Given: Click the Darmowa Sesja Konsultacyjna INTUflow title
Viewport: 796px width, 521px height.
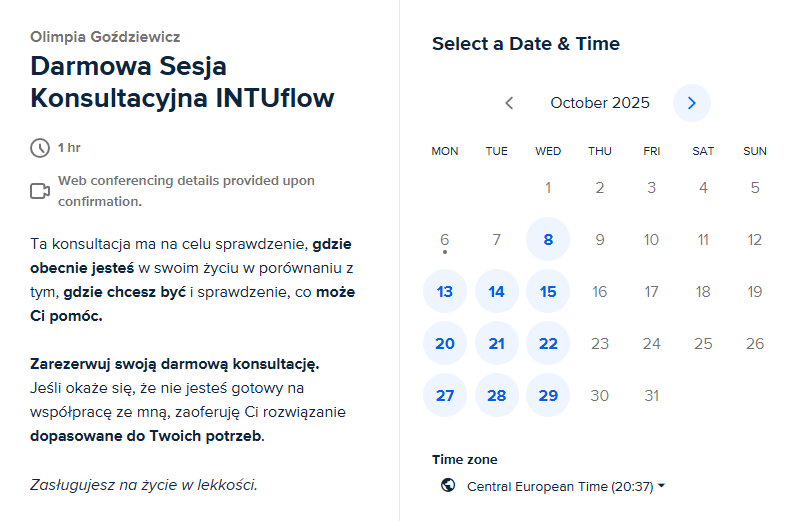Looking at the screenshot, I should [182, 82].
